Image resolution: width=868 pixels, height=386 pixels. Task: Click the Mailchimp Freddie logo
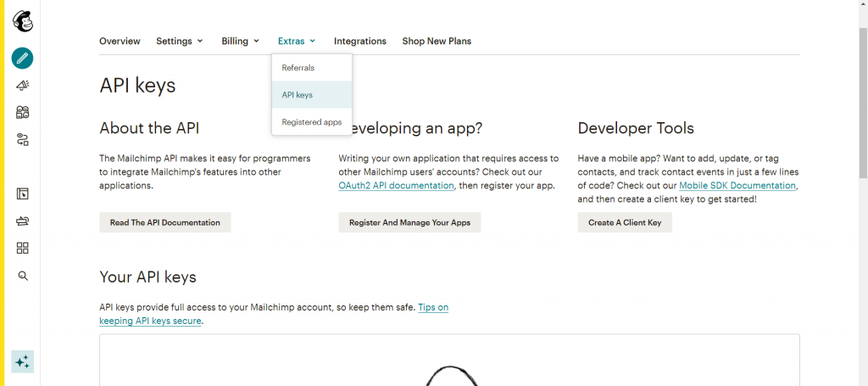click(23, 20)
